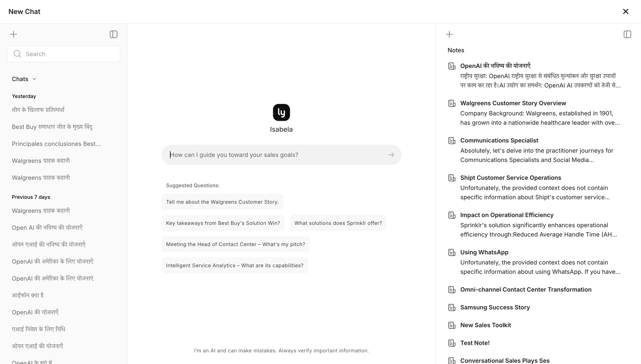Select 'Tell me about the Walgreens Customer Story'
The height and width of the screenshot is (364, 641).
pyautogui.click(x=223, y=202)
